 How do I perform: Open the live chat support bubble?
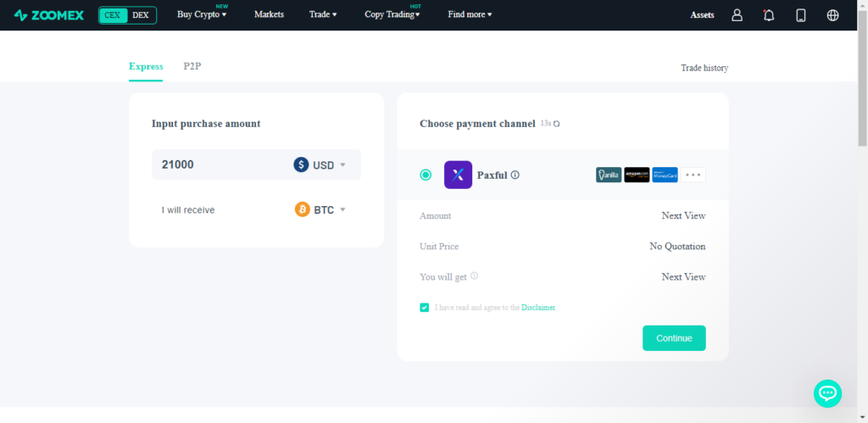(827, 392)
